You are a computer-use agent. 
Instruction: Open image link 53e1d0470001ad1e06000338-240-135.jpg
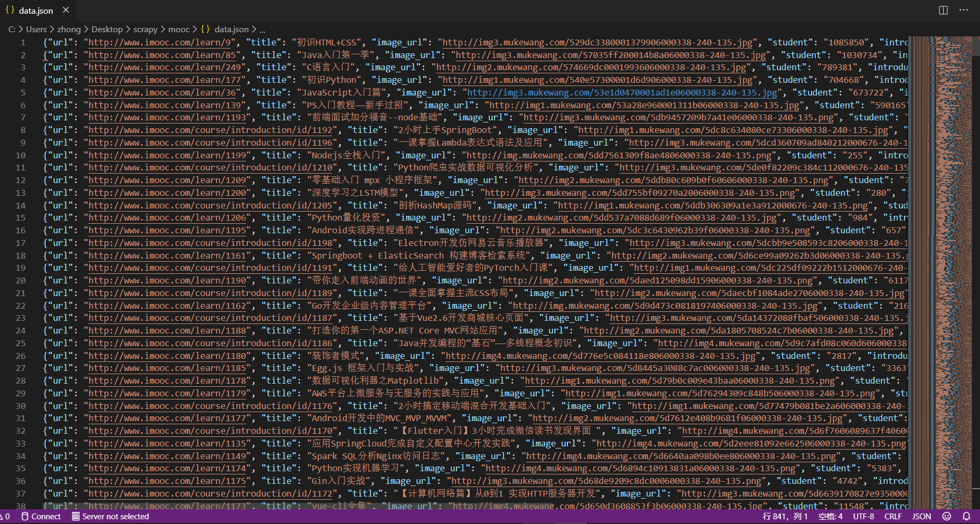point(622,92)
